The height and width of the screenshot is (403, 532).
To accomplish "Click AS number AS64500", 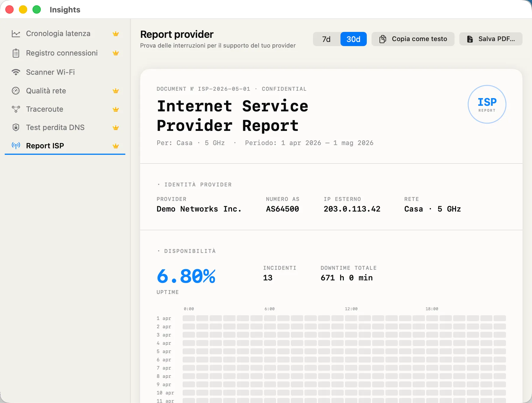I will click(x=283, y=209).
